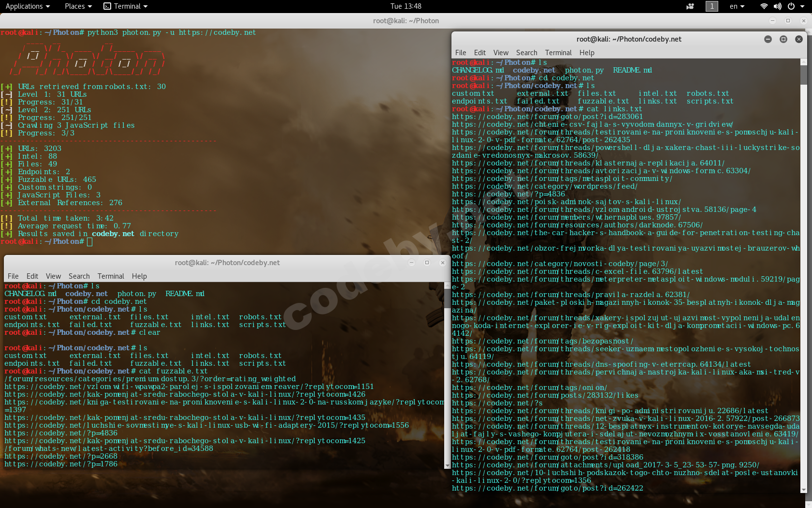Screen dimensions: 812x508
Task: Open the Terminal app menu in top bar
Action: pyautogui.click(x=126, y=6)
